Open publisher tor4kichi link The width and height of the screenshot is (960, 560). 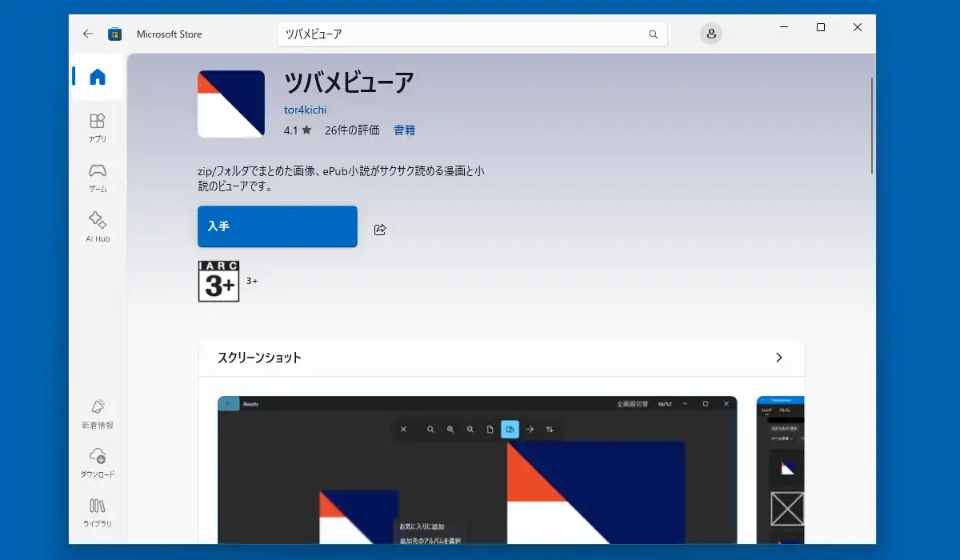coord(305,110)
